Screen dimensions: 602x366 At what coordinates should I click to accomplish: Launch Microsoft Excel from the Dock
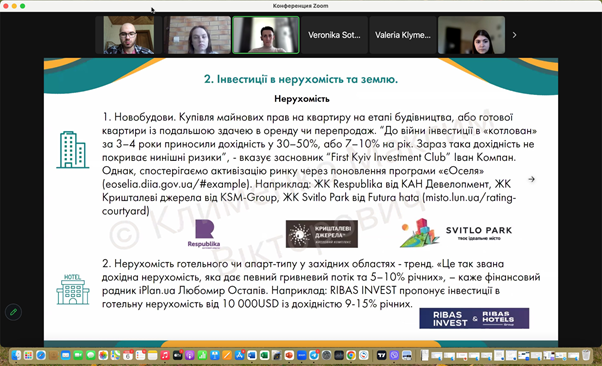click(264, 355)
